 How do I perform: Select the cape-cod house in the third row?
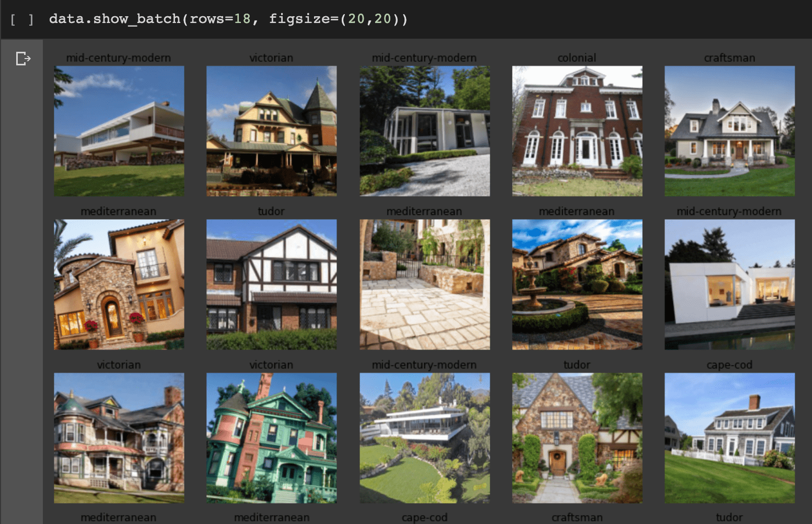(729, 438)
